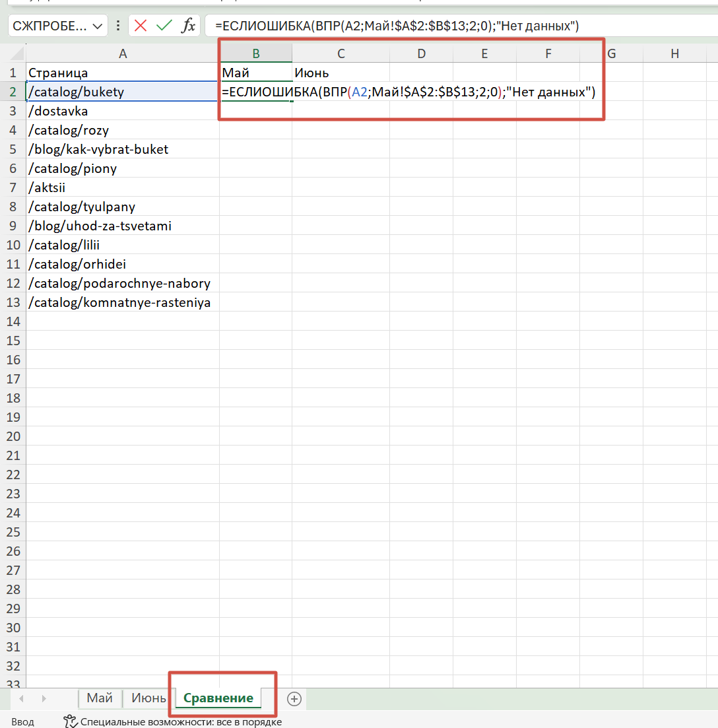The image size is (718, 728).
Task: Select column G header
Action: 611,54
